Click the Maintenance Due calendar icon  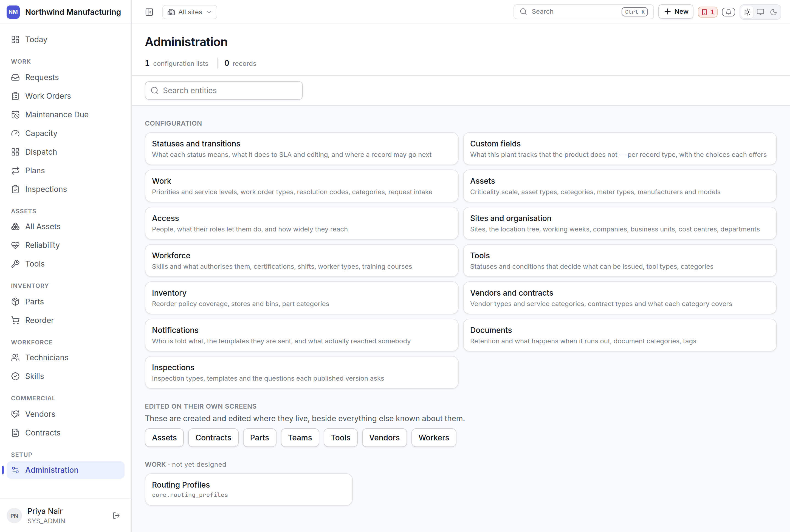point(15,115)
